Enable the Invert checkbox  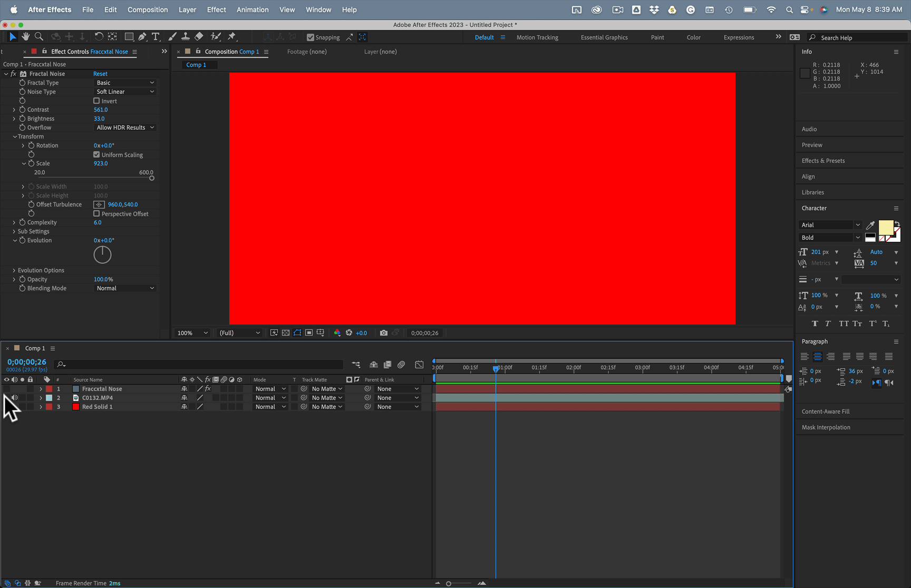coord(96,101)
